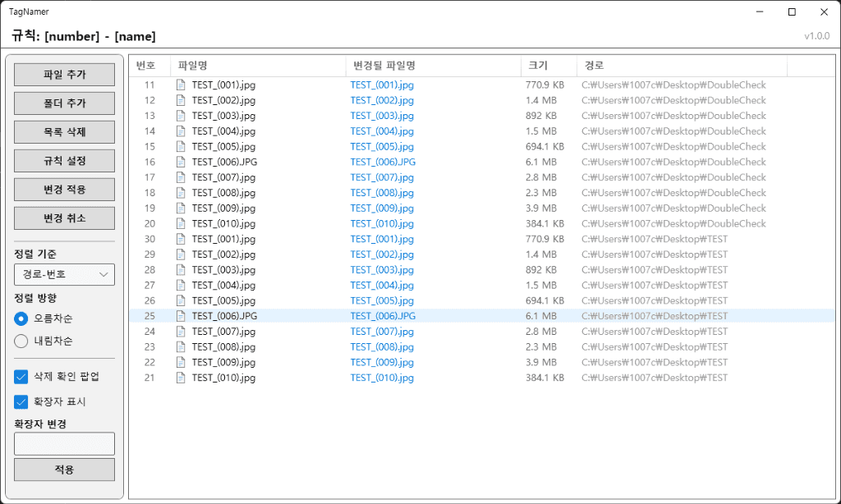Click the file icon in row number 30
The width and height of the screenshot is (841, 504).
tap(182, 239)
